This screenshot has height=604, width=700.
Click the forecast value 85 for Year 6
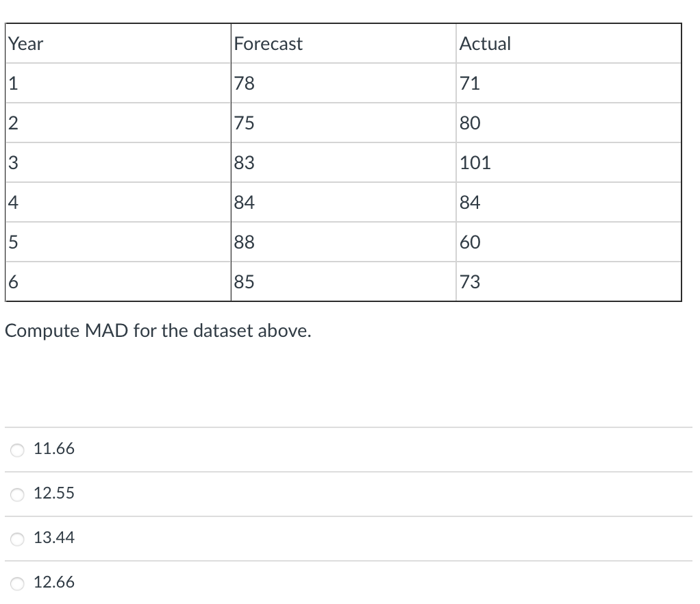(244, 281)
